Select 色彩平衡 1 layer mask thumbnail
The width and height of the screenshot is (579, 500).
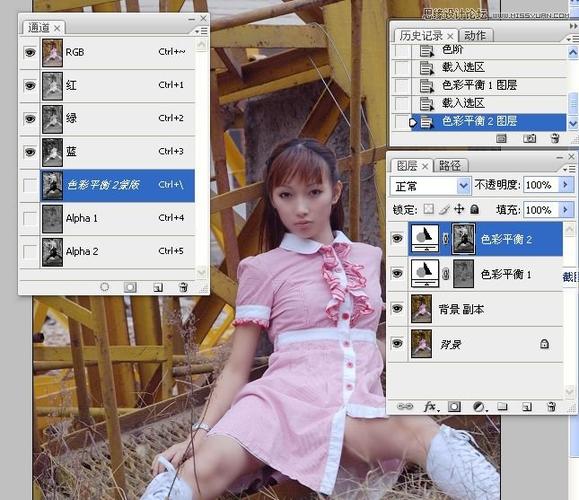(463, 274)
